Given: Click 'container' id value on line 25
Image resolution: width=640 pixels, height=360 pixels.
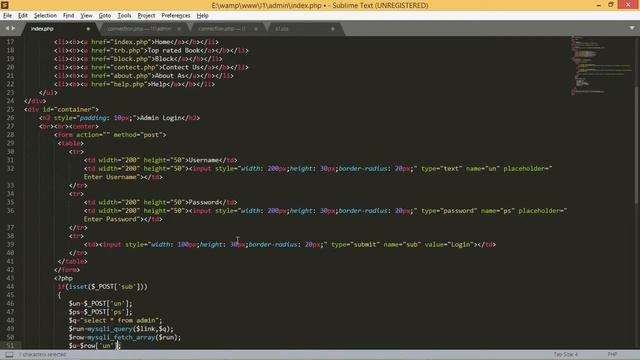Looking at the screenshot, I should click(x=76, y=109).
